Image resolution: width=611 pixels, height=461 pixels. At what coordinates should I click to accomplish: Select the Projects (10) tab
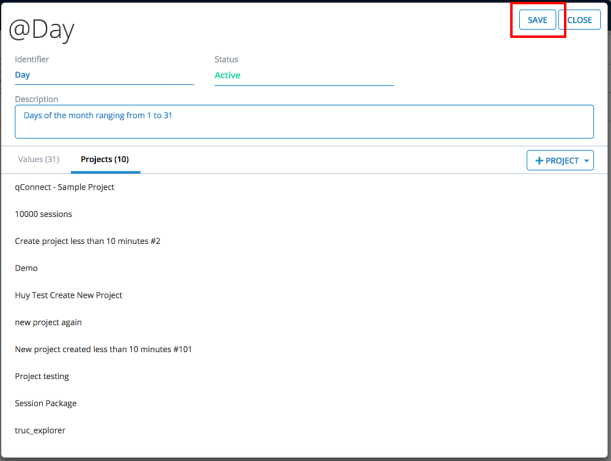click(x=104, y=159)
